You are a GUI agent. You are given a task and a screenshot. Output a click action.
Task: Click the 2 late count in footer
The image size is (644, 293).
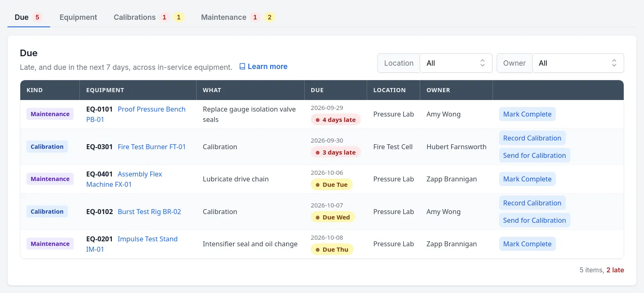click(615, 270)
